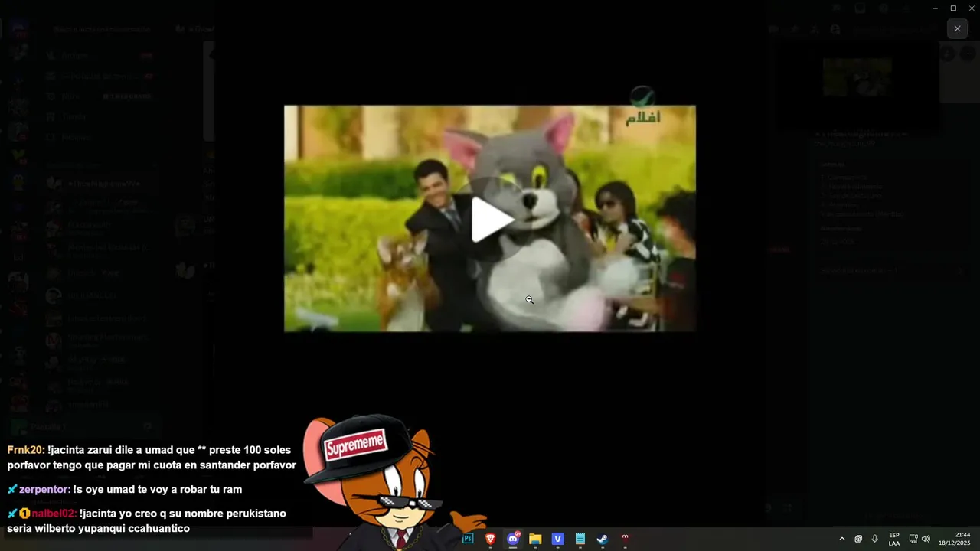Screen dimensions: 980x551
Task: Maximize the application window
Action: coord(953,8)
